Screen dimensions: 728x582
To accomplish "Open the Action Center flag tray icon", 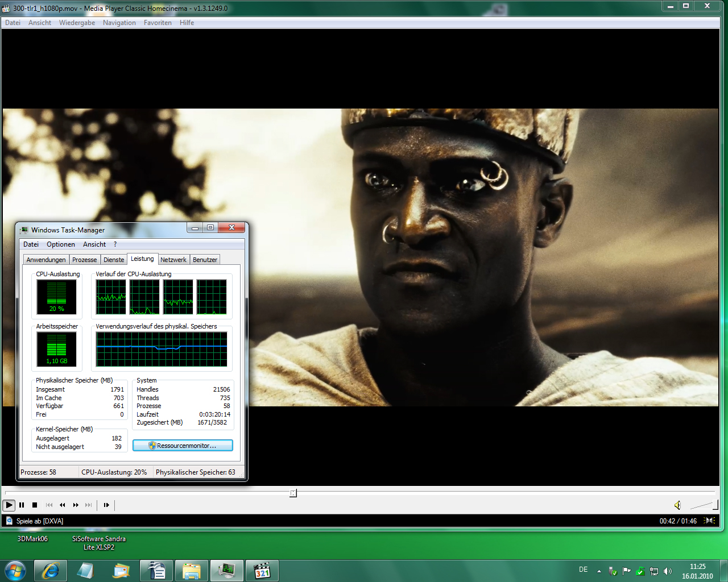I will (x=626, y=571).
